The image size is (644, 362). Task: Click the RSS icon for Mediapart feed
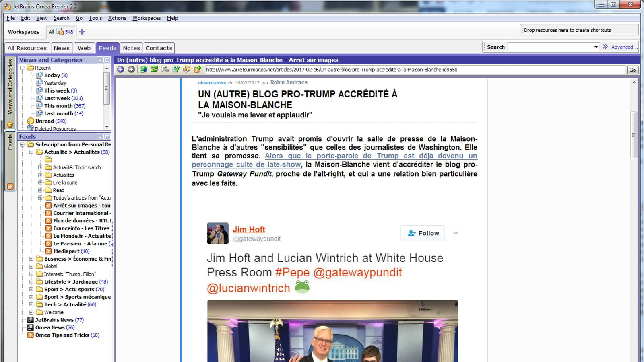click(x=48, y=251)
